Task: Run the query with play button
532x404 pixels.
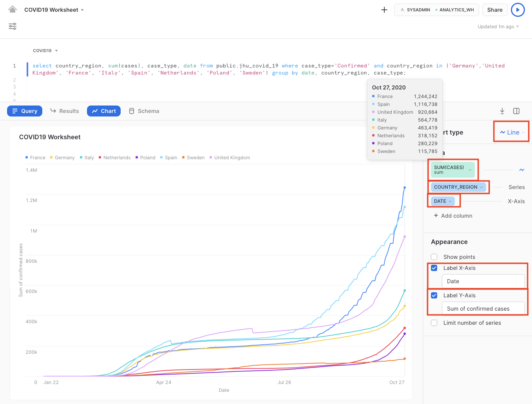Action: tap(518, 10)
